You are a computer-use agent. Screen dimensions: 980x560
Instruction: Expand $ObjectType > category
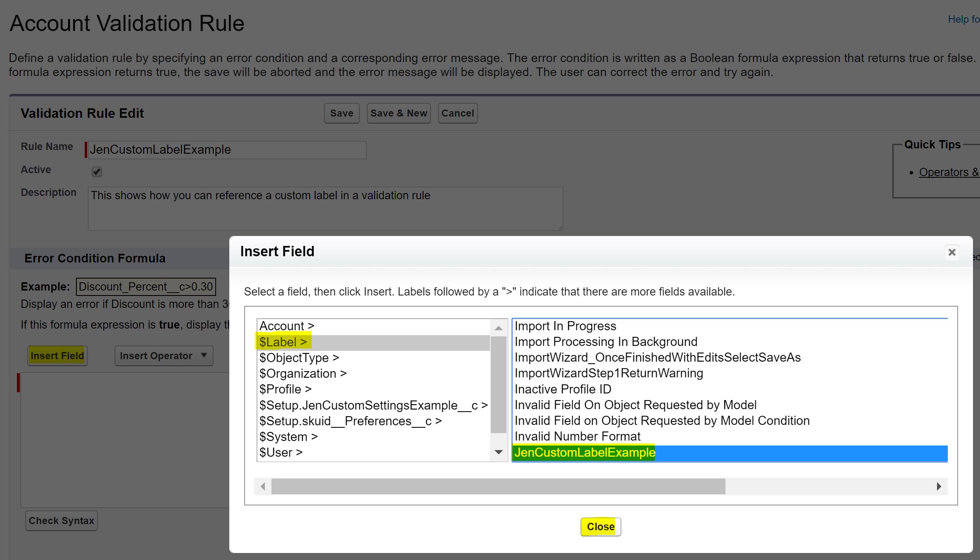[x=373, y=358]
